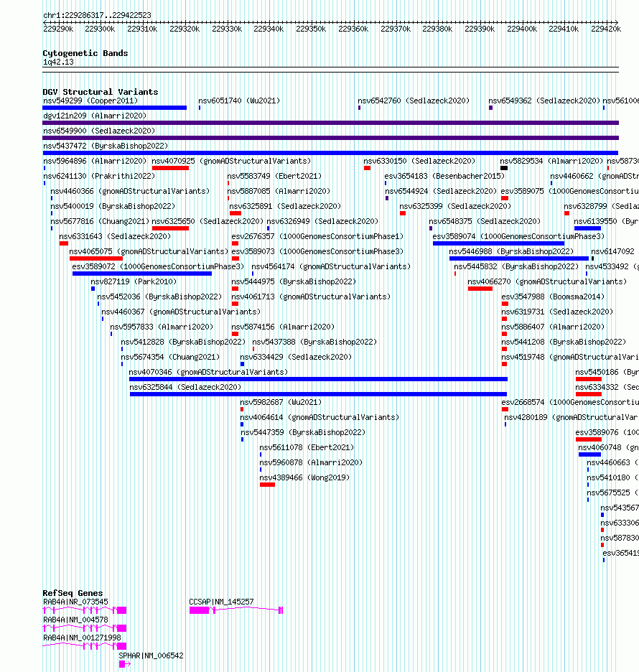Click nsv5400019 (ByrskaBishop2022) label
This screenshot has height=672, width=639.
pos(113,206)
